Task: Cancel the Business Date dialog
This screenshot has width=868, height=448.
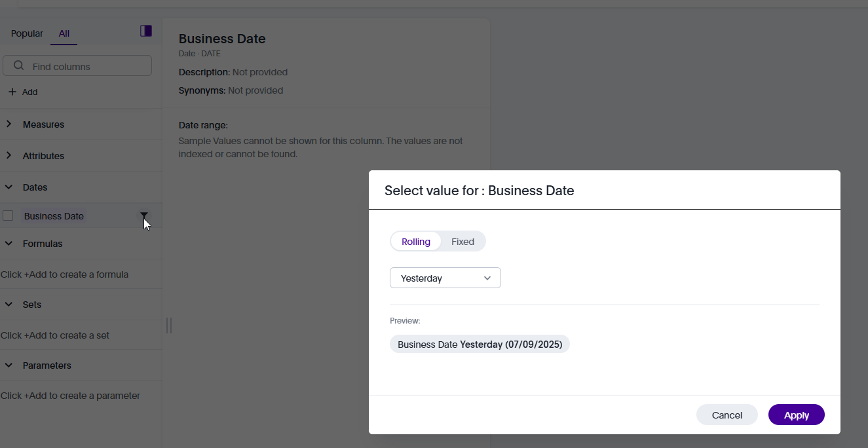Action: (726, 415)
